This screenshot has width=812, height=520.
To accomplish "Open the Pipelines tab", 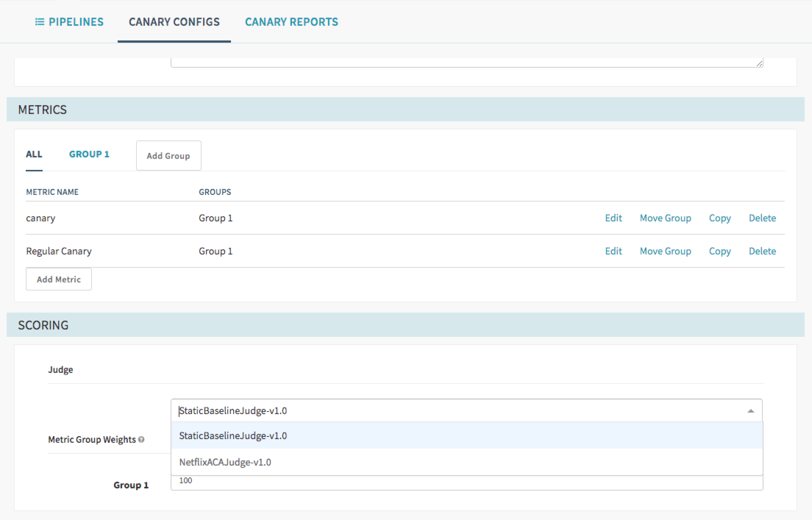I will click(69, 22).
